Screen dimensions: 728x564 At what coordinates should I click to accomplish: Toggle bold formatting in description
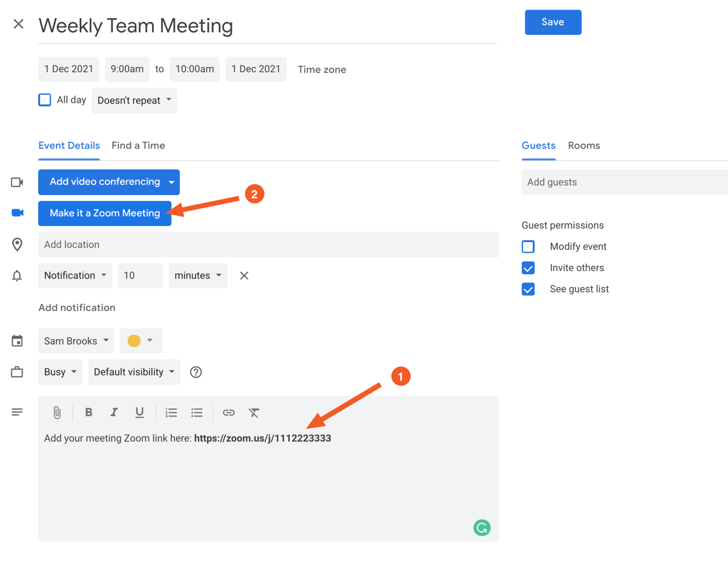[x=89, y=412]
